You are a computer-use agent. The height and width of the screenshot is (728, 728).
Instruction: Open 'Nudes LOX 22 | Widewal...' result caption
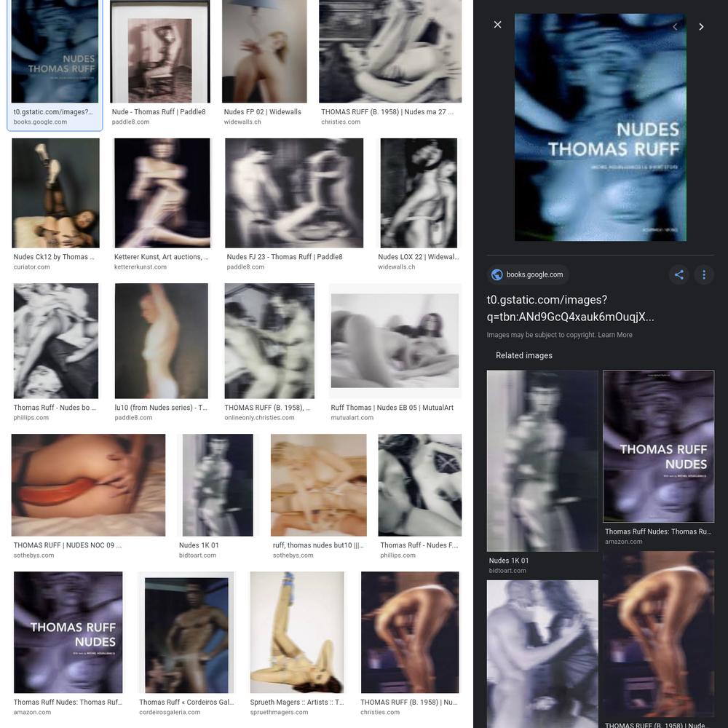tap(419, 257)
